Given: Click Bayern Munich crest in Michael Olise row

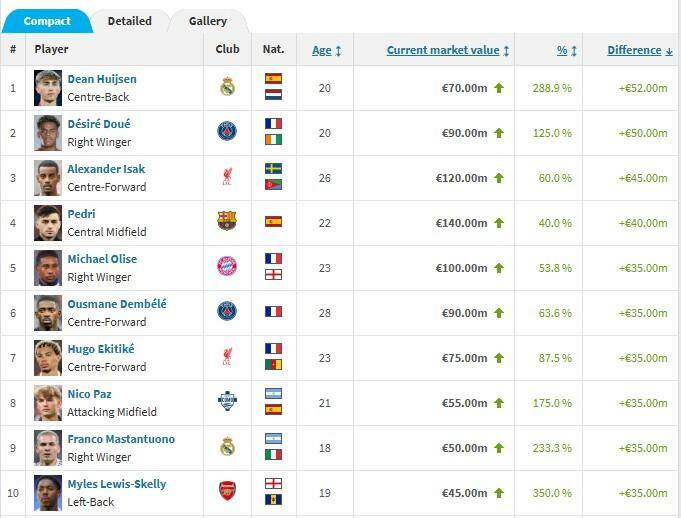Looking at the screenshot, I should click(227, 266).
